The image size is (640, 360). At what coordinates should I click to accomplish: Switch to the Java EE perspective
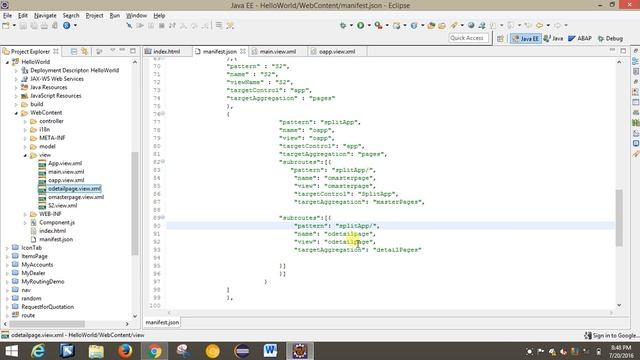(525, 38)
